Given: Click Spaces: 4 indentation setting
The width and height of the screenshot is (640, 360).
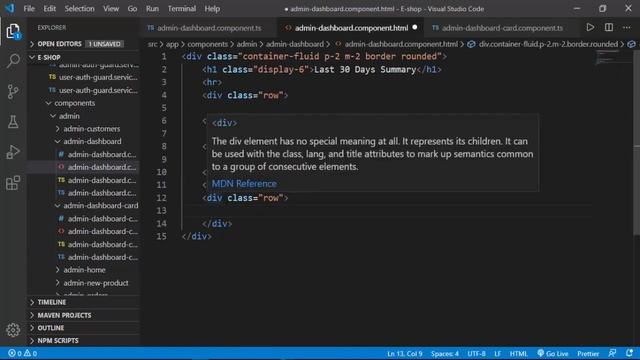Looking at the screenshot, I should (444, 353).
